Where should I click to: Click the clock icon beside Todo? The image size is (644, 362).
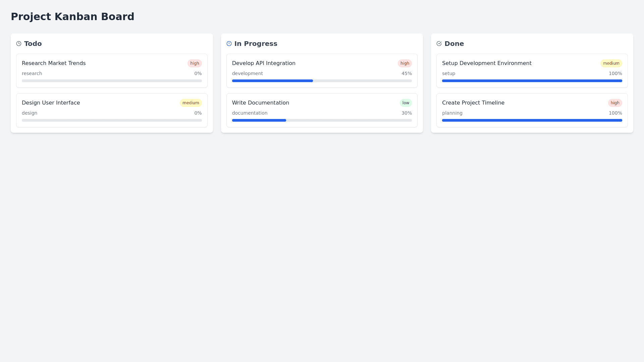[x=19, y=44]
